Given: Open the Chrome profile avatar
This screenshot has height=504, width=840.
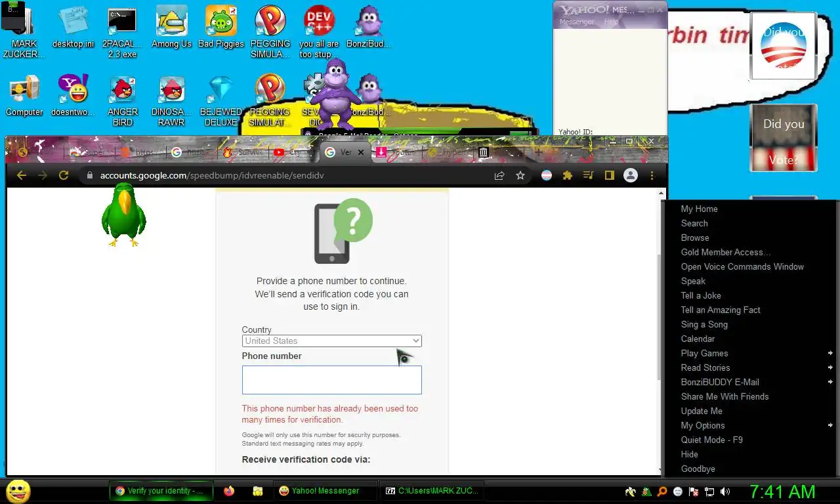Looking at the screenshot, I should click(631, 175).
